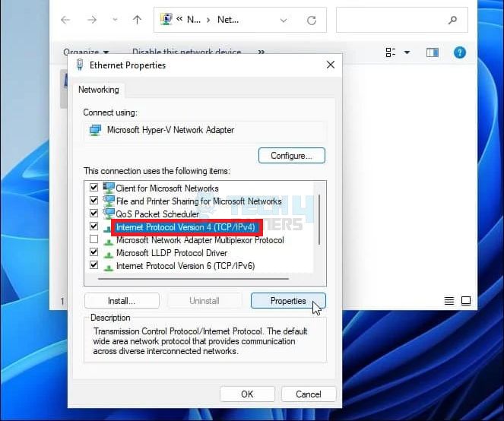
Task: Click the Uninstall button
Action: coord(204,301)
